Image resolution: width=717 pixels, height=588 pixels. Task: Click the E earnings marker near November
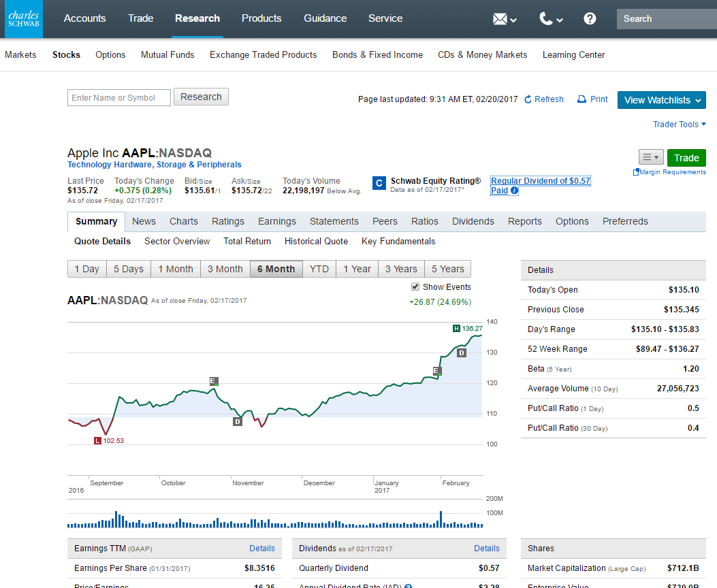click(214, 381)
